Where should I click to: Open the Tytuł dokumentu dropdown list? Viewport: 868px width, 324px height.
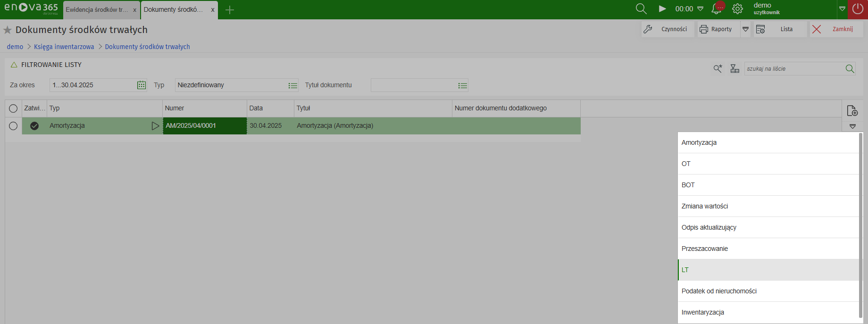pos(462,85)
